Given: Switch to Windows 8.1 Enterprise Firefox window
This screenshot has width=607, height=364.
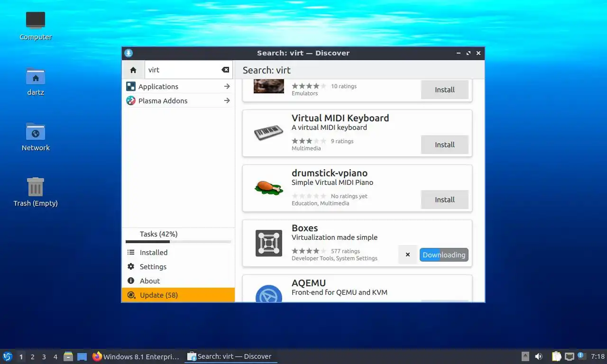Looking at the screenshot, I should [x=137, y=356].
